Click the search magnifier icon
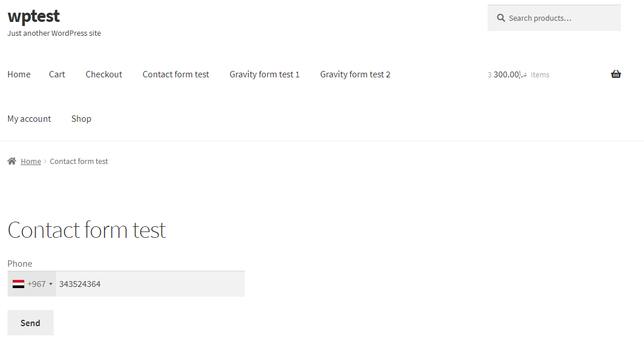The height and width of the screenshot is (340, 644). 501,18
